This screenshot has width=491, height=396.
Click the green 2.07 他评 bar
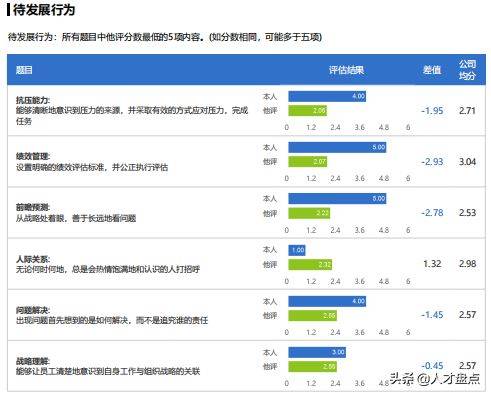[x=308, y=162]
